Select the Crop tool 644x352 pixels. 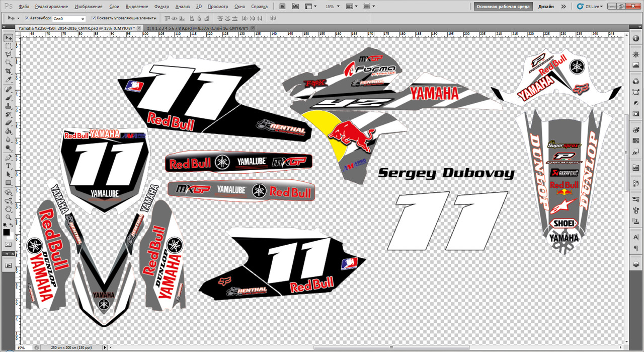[x=9, y=72]
